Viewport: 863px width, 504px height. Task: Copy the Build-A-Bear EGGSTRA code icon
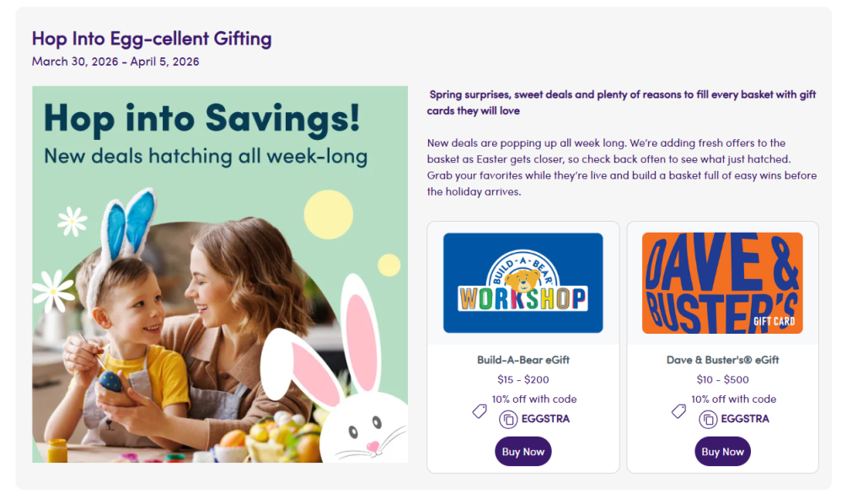[x=508, y=419]
